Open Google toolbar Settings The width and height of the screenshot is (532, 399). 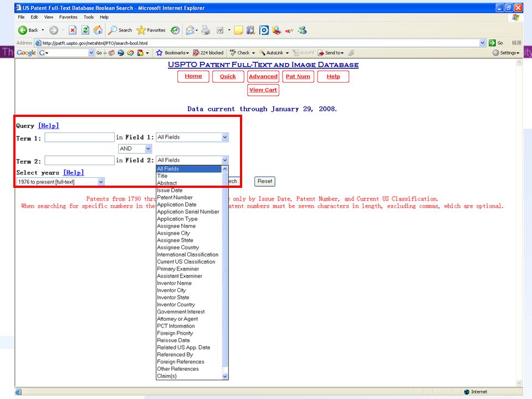pos(505,53)
